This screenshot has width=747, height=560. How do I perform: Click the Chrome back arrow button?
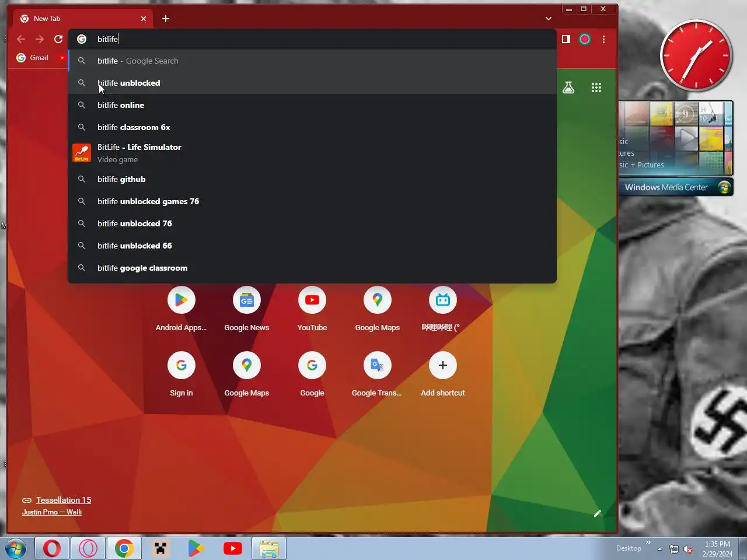pos(21,39)
